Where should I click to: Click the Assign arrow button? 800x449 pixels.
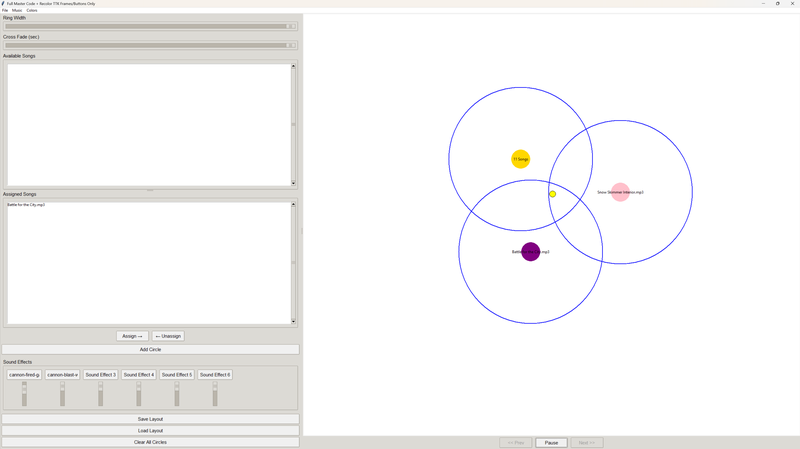coord(132,336)
